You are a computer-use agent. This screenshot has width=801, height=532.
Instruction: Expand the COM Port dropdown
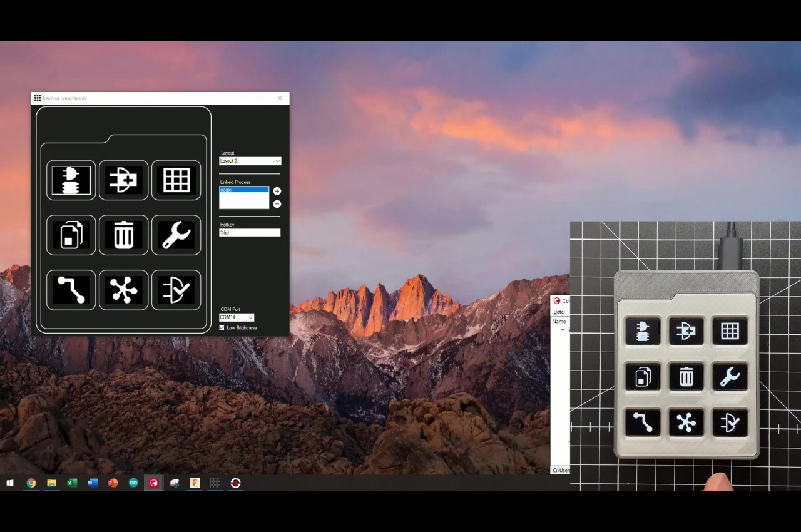[237, 317]
